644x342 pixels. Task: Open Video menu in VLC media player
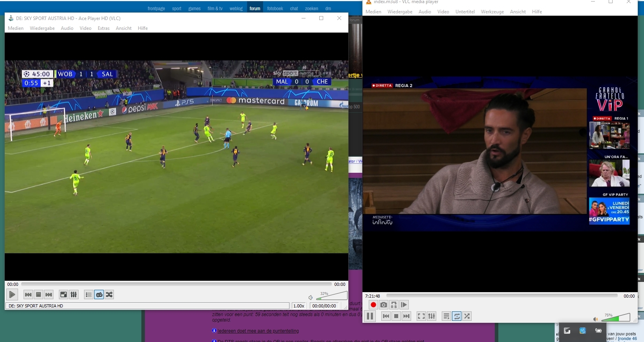tap(443, 12)
